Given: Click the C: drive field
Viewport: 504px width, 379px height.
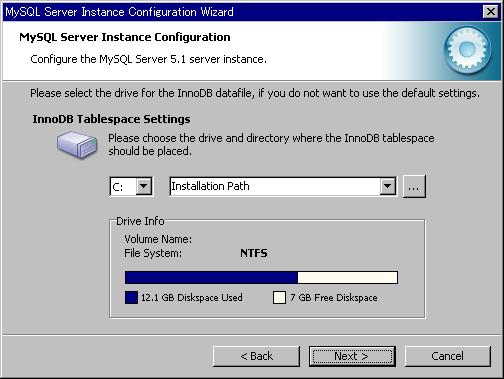Looking at the screenshot, I should tap(123, 187).
